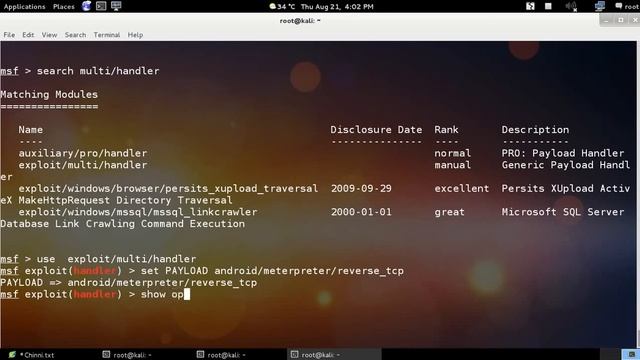The width and height of the screenshot is (640, 360).
Task: Click 'eX MakeHttpRequest Directory Traversal' line
Action: tap(116, 200)
